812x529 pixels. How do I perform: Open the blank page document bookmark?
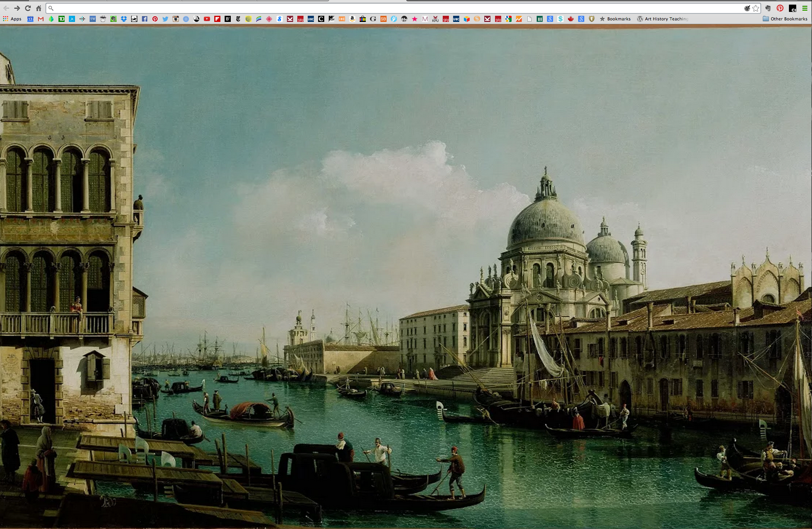pos(529,19)
